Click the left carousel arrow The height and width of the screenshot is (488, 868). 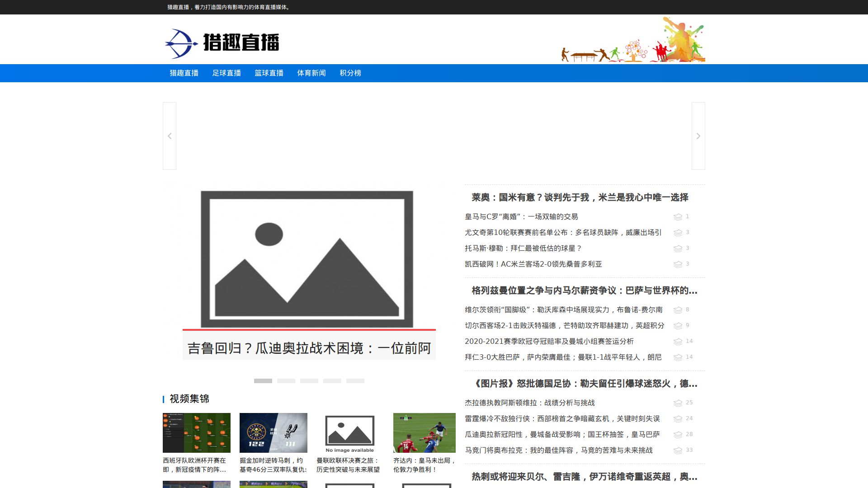pyautogui.click(x=170, y=136)
